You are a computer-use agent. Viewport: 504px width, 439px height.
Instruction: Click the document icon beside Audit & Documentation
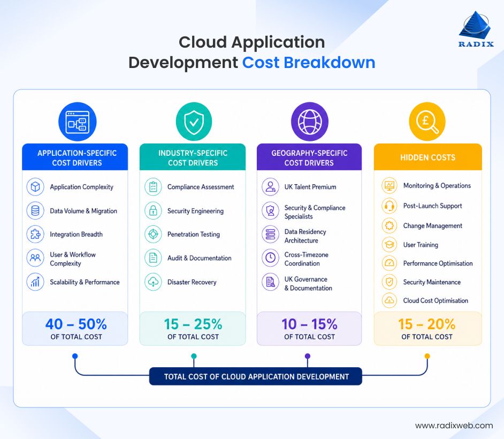[x=154, y=258]
